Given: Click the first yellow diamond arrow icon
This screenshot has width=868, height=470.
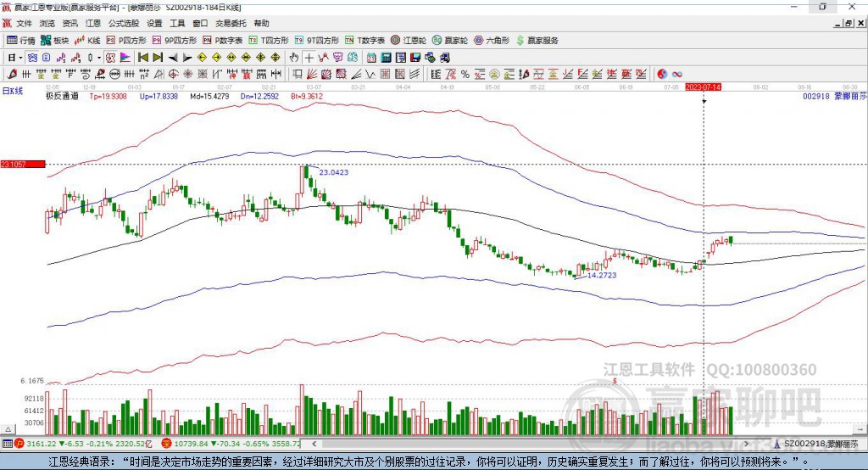Looking at the screenshot, I should coord(202,58).
